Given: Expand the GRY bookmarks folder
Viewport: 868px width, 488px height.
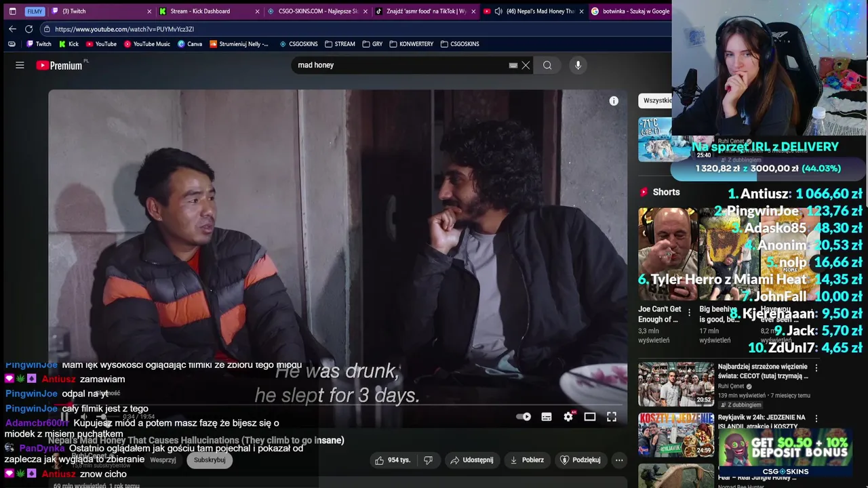Looking at the screenshot, I should (x=372, y=44).
